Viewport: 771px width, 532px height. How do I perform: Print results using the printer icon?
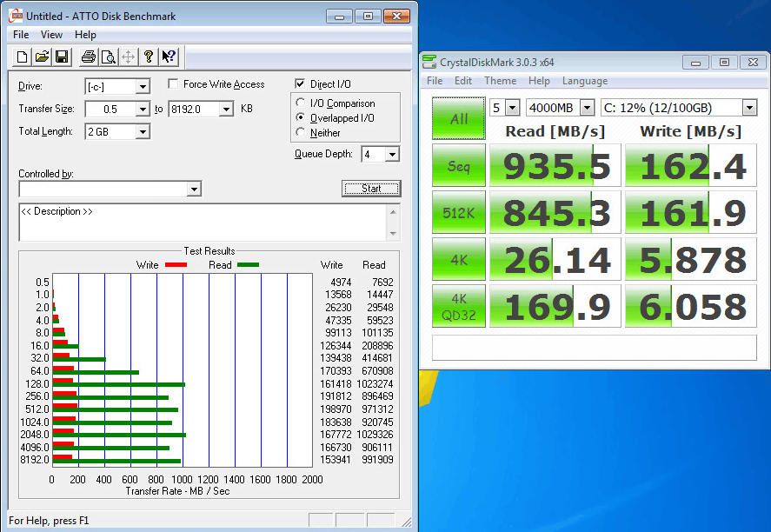[x=88, y=57]
